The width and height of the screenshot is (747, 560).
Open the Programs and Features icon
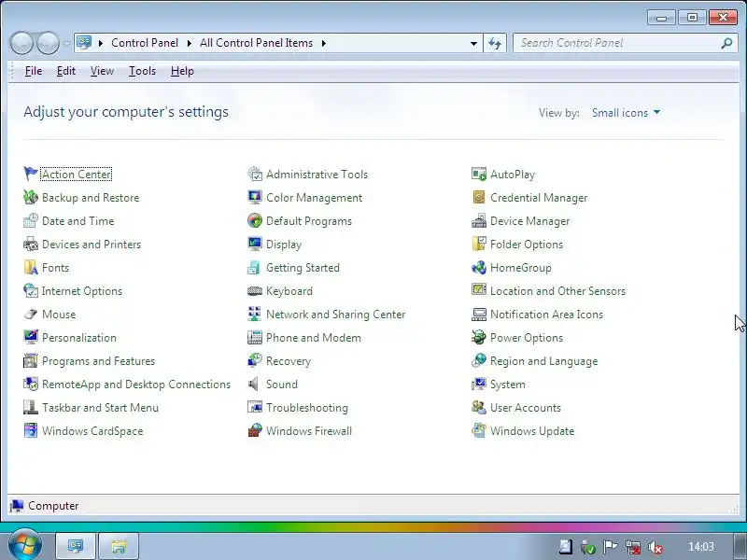click(x=31, y=361)
